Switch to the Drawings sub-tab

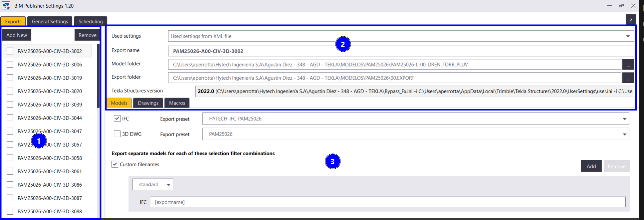point(148,103)
